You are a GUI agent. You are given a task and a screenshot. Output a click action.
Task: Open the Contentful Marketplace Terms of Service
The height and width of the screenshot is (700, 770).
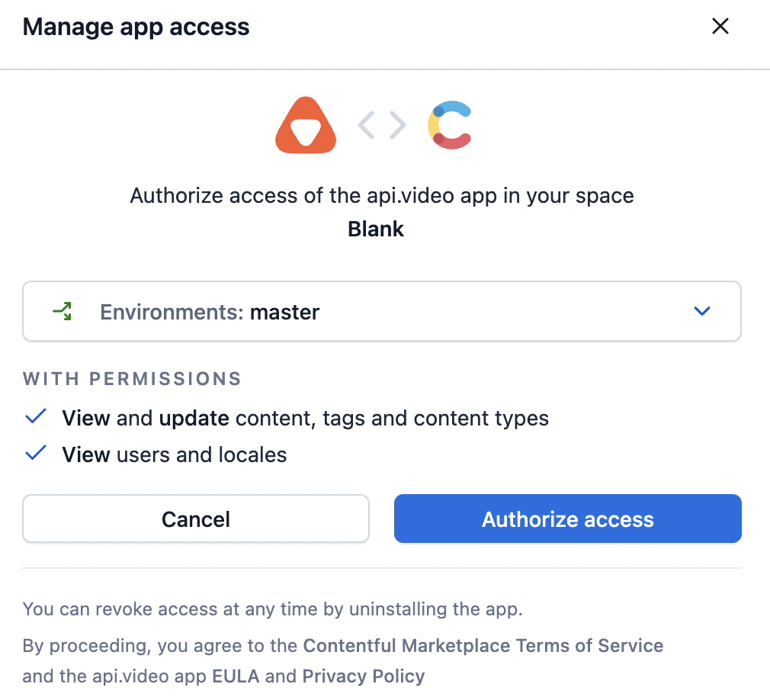click(483, 645)
